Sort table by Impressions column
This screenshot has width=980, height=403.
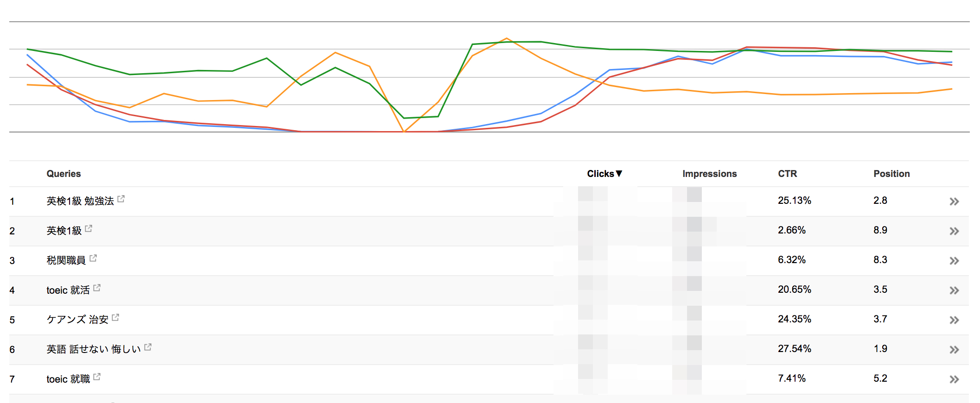point(709,174)
